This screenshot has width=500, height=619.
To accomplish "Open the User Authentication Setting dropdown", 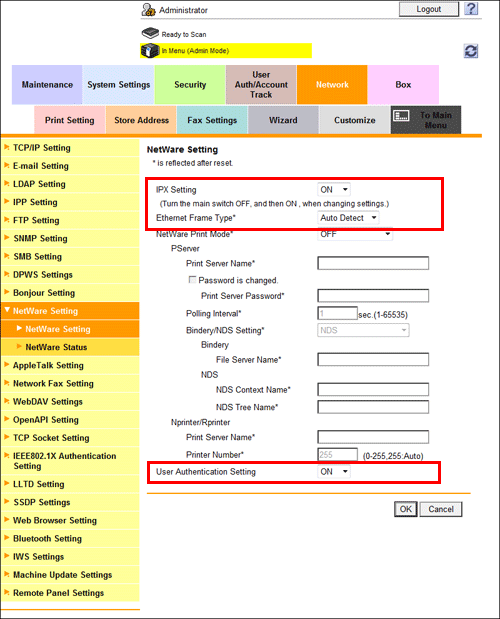I will point(333,471).
